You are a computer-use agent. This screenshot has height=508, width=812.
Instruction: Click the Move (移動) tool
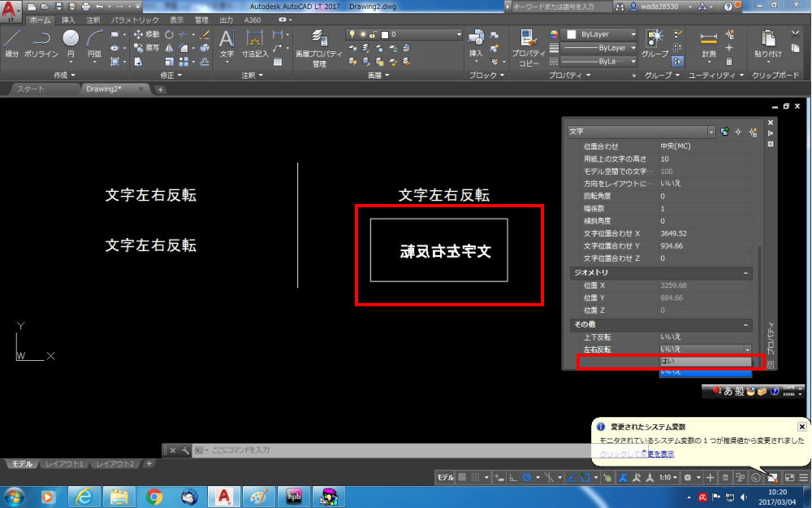(x=146, y=35)
